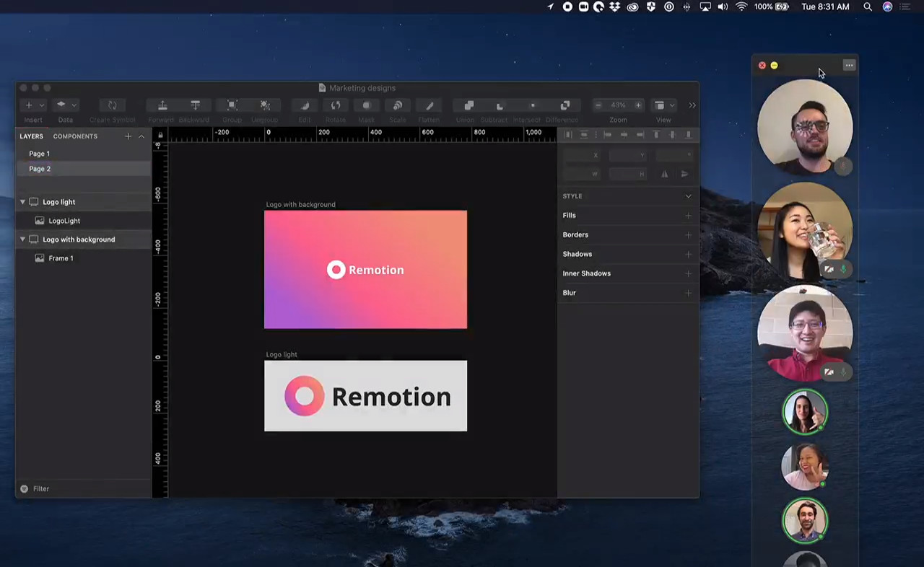Screen dimensions: 924x567
Task: Click the Mask tool icon
Action: 367,105
